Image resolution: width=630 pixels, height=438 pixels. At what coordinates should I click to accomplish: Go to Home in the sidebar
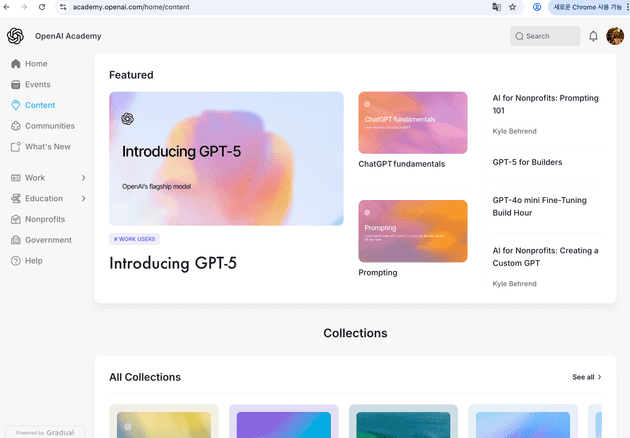click(35, 64)
